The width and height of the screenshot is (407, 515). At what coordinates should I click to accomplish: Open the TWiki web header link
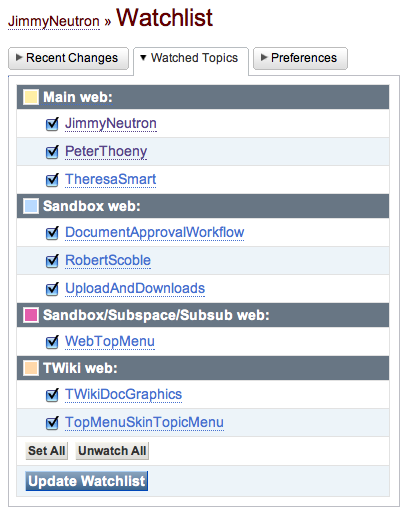(80, 368)
